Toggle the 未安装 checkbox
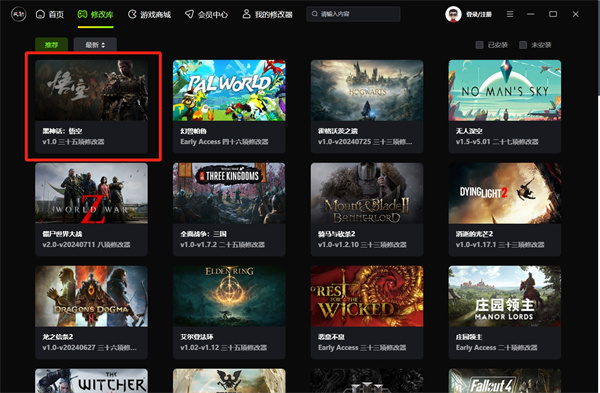 coord(523,45)
